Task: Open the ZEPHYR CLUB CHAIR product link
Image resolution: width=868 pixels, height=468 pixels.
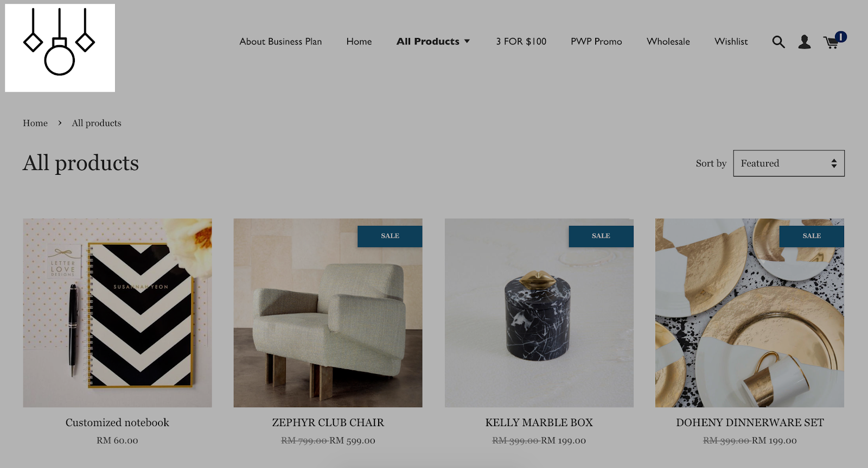Action: [x=328, y=422]
